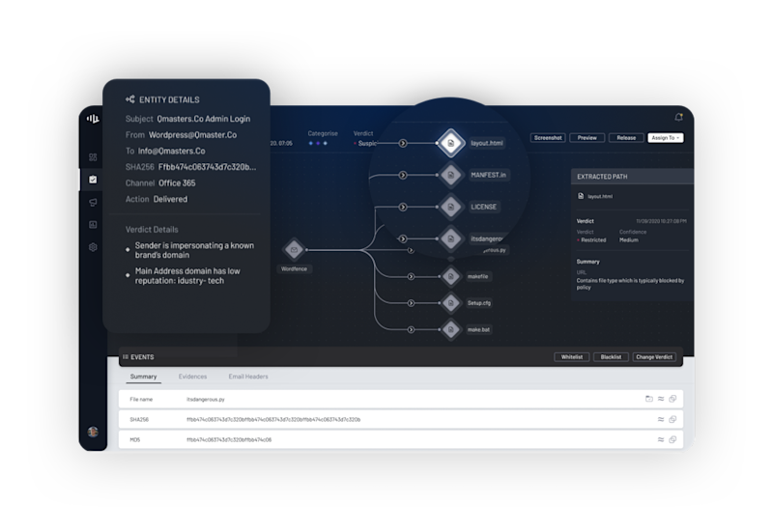Click the Events panel list icon

[x=126, y=356]
